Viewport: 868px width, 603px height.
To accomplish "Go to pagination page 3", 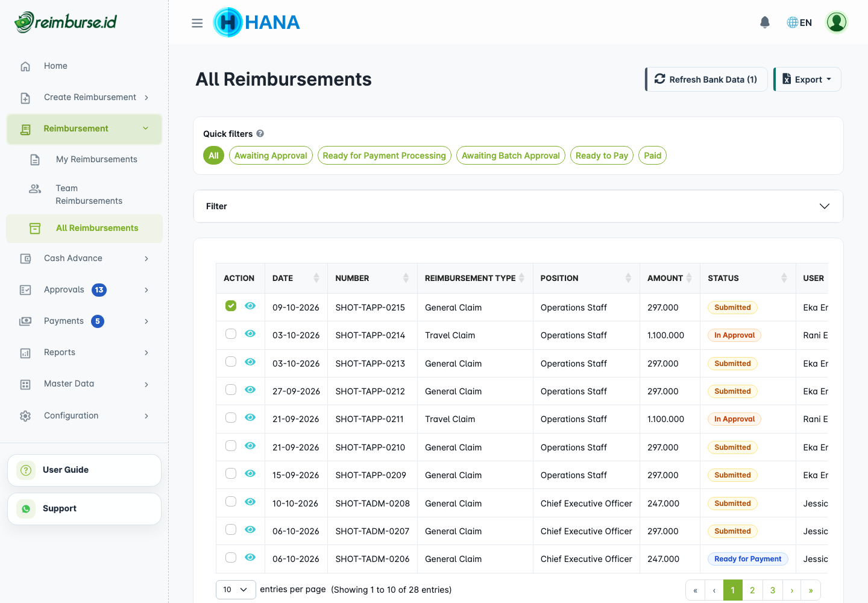I will [773, 590].
